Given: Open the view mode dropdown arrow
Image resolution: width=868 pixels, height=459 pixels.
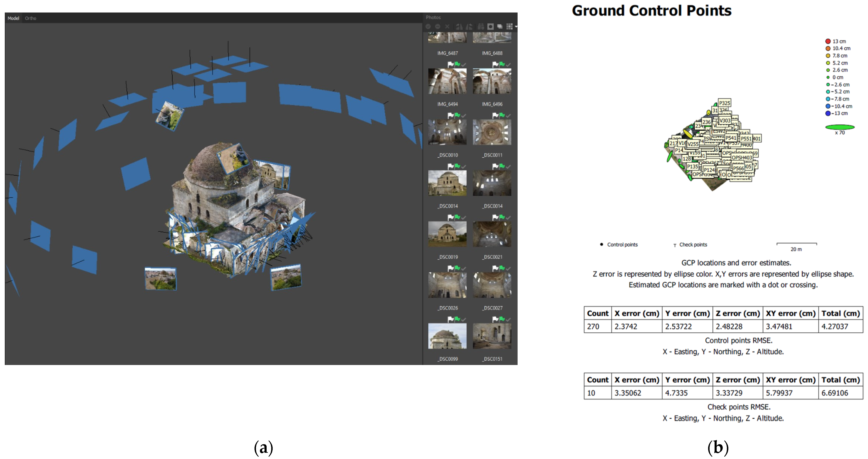Looking at the screenshot, I should point(516,27).
